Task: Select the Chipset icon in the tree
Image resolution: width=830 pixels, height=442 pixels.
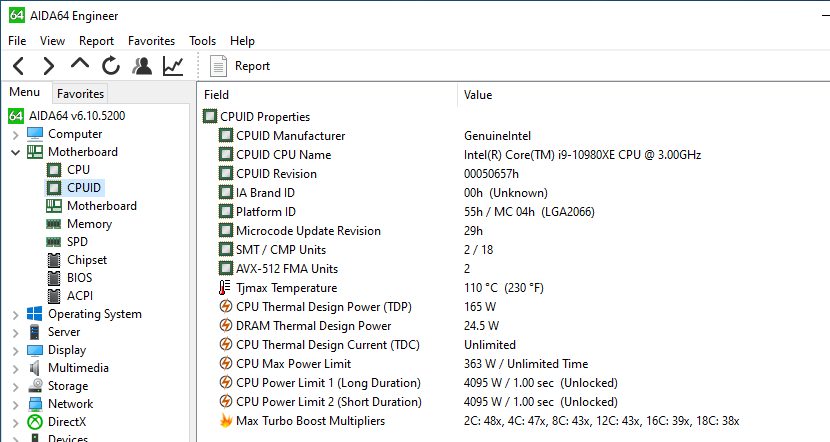Action: click(53, 260)
